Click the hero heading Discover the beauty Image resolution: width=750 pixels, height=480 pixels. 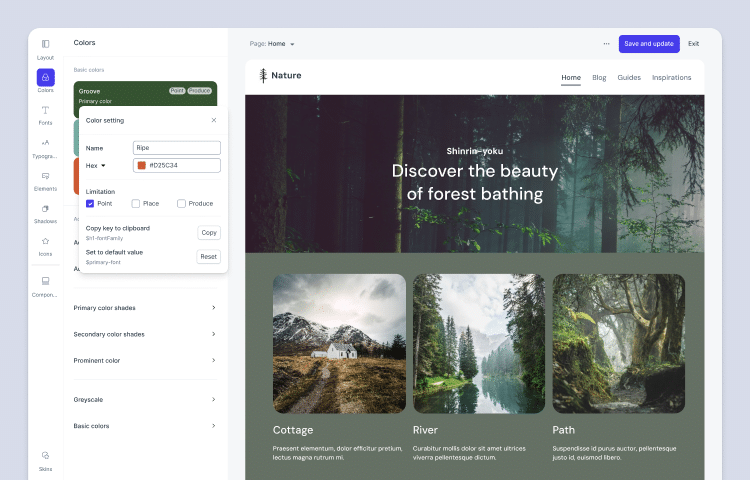(x=474, y=183)
